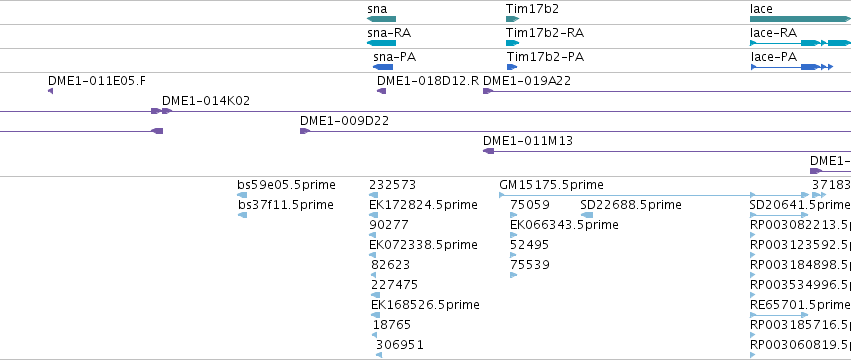851x360 pixels.
Task: Click the DME1-011E05.F marker arrow
Action: click(x=50, y=91)
